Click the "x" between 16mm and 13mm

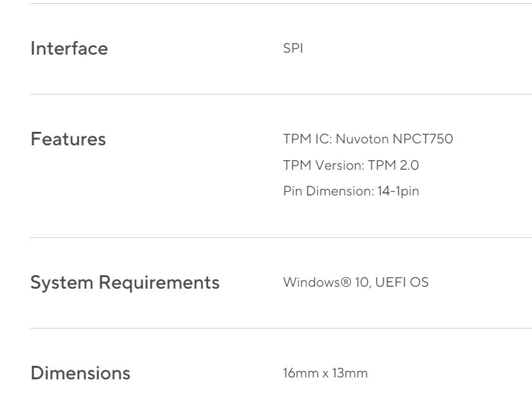pyautogui.click(x=325, y=374)
